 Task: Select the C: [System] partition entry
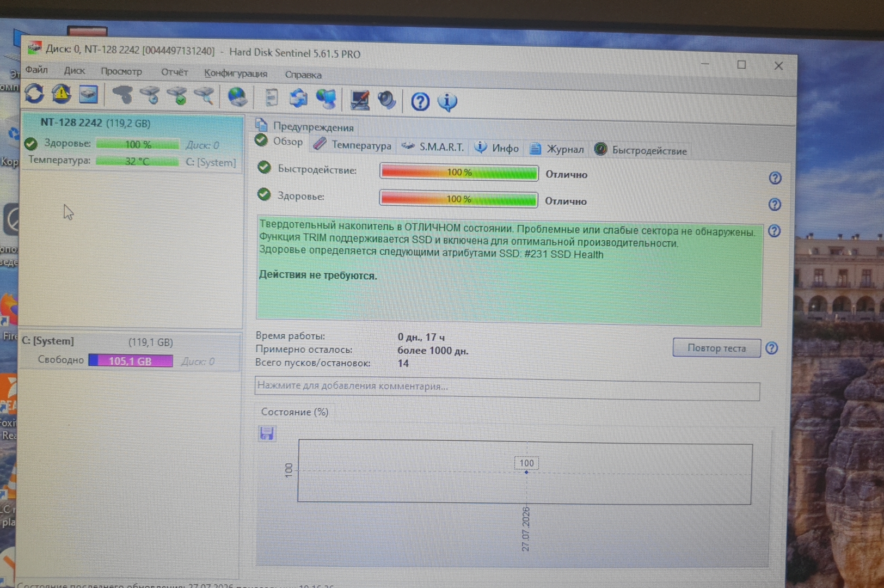coord(130,351)
